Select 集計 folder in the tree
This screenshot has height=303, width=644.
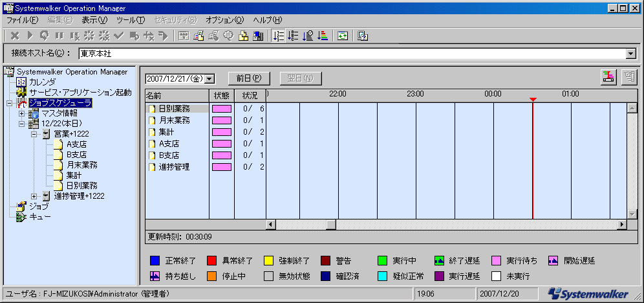[x=74, y=175]
